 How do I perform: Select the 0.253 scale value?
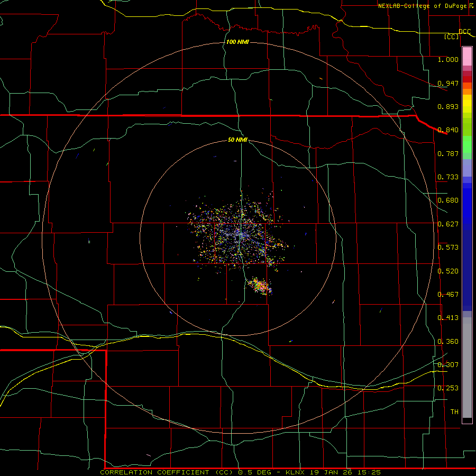coord(448,388)
